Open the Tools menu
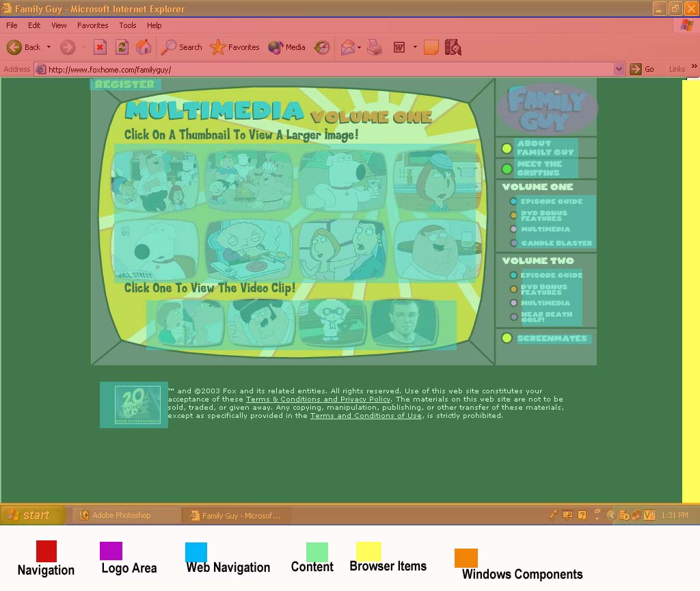 tap(128, 25)
